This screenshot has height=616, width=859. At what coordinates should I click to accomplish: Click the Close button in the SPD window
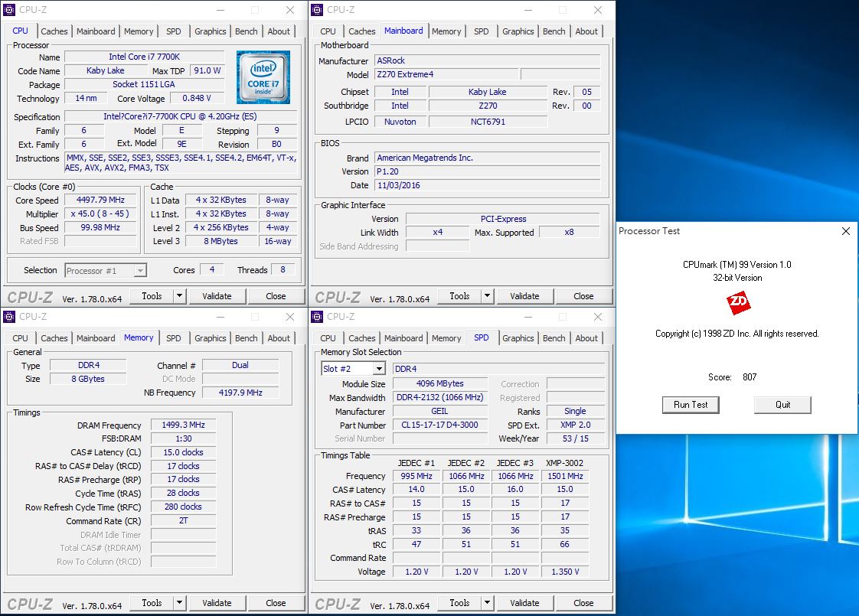(583, 603)
